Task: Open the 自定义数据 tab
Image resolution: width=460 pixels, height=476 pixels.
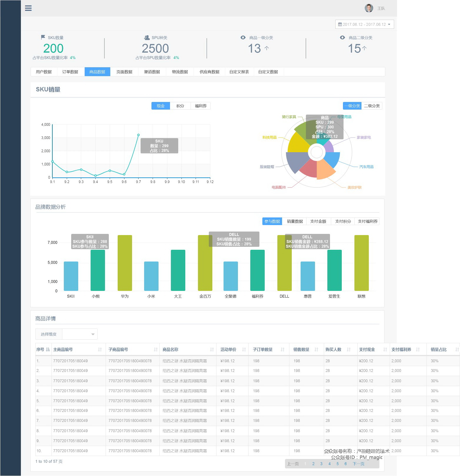Action: pos(268,72)
